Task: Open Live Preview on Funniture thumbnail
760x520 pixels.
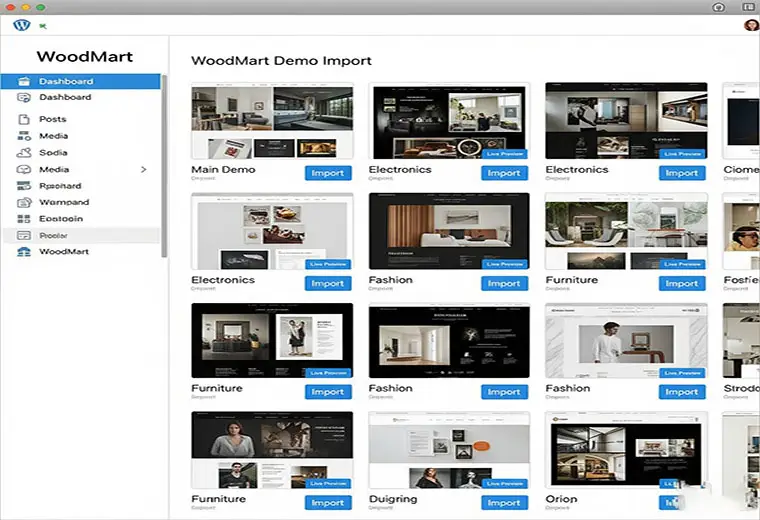Action: point(328,484)
